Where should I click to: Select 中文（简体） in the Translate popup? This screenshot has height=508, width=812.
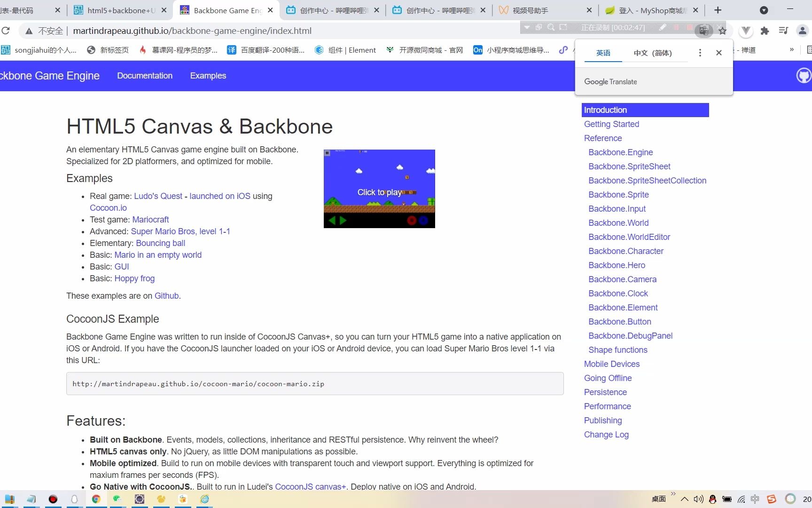pos(653,53)
